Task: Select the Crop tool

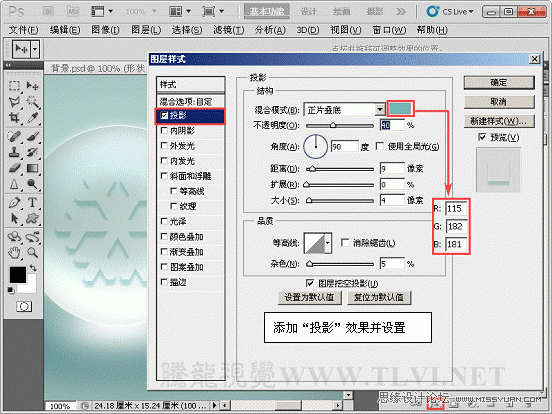Action: tap(14, 118)
